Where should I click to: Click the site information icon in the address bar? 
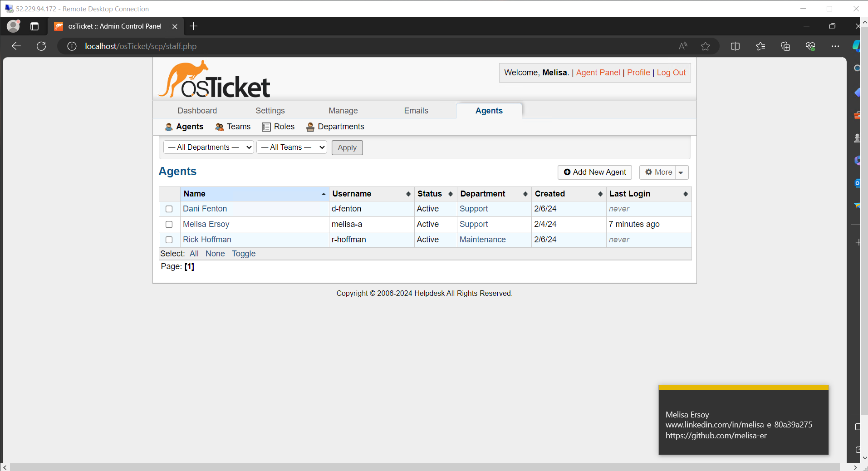click(x=72, y=46)
